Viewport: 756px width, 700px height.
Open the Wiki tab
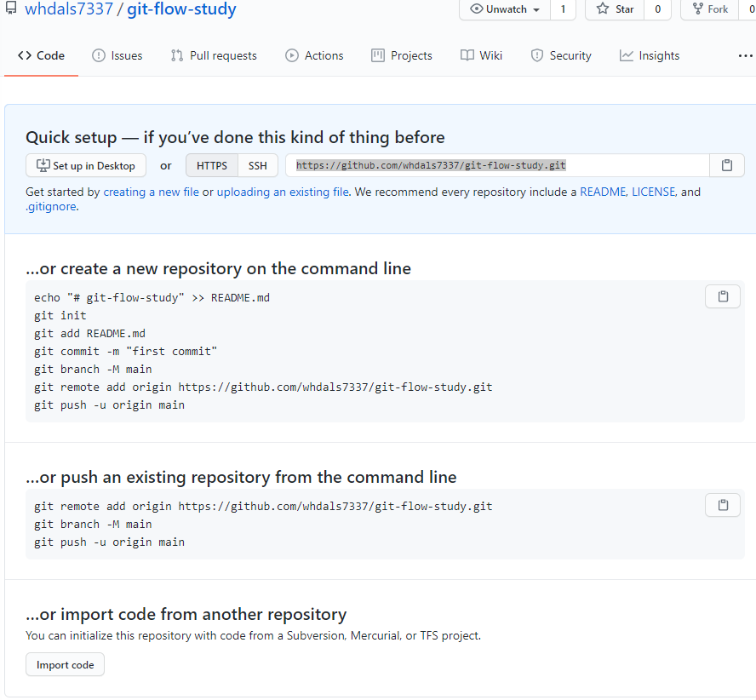click(481, 56)
